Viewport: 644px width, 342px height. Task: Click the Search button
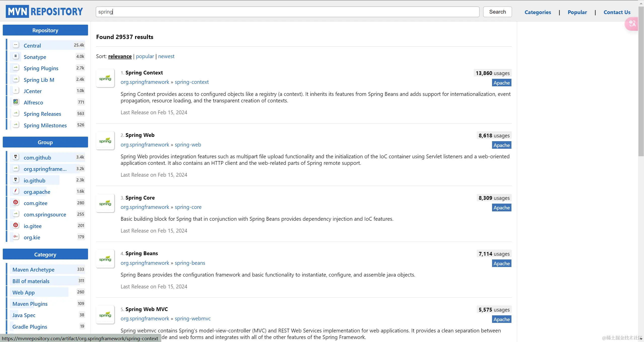coord(497,12)
